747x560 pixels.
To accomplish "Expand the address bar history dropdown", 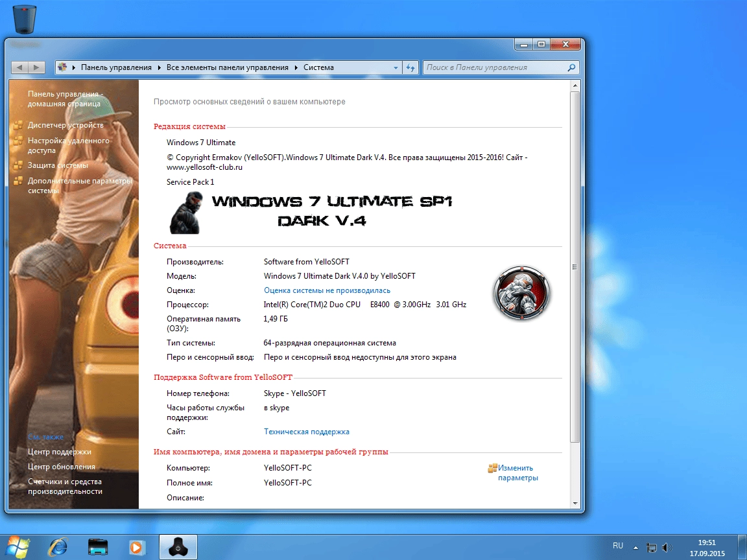I will pos(396,67).
